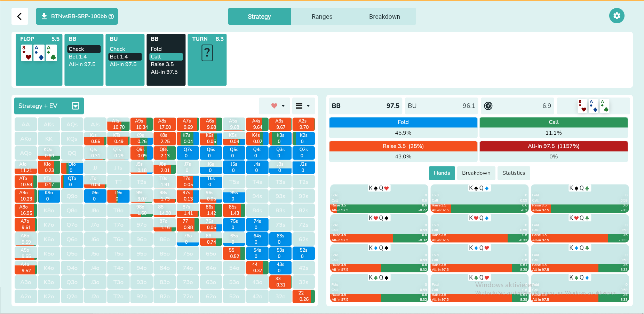Screen dimensions: 644x314
Task: Click the blue Fold action bar
Action: click(403, 122)
